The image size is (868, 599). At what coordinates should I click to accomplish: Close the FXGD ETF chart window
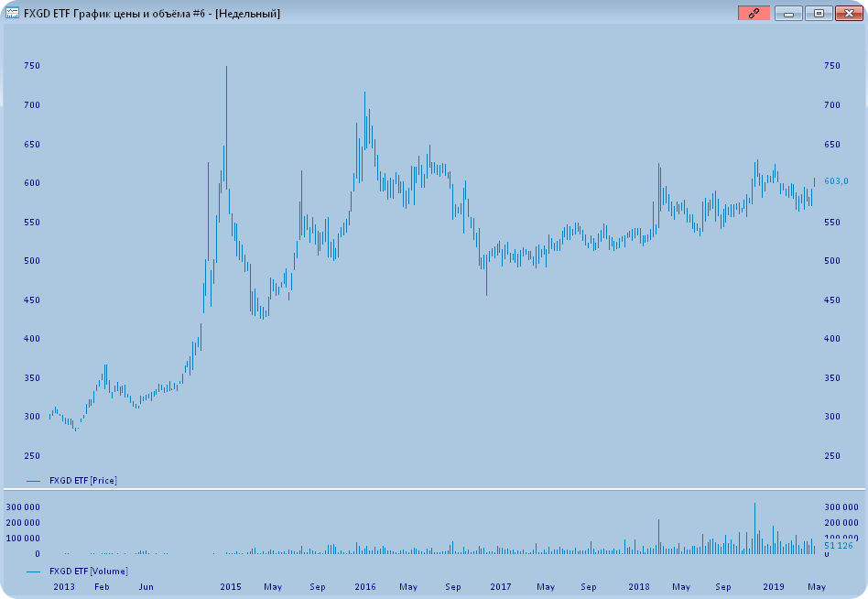(849, 14)
